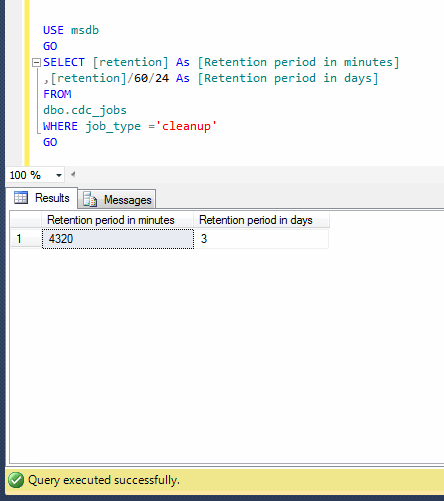Click dbo.cdc_jobs in the query editor
The width and height of the screenshot is (444, 501).
point(85,110)
